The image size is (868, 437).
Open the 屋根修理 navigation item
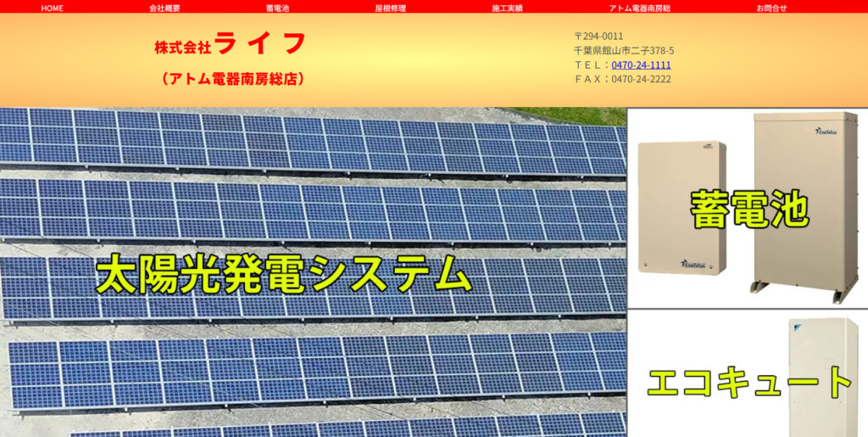click(391, 8)
